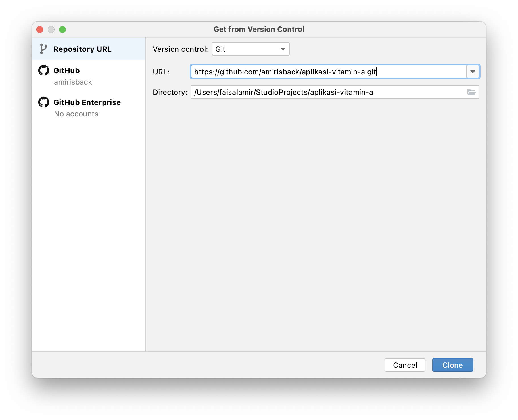
Task: Open the GitHub amirisback account entry
Action: coord(89,76)
